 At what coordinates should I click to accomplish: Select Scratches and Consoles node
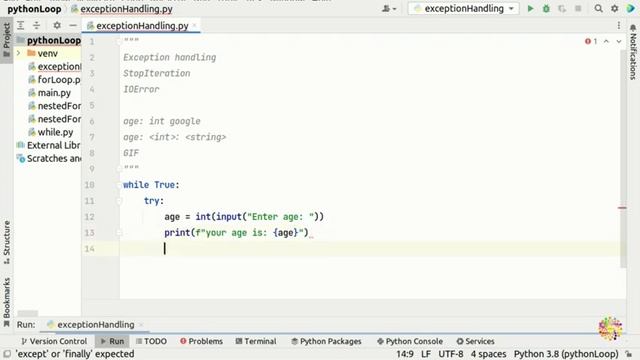pos(49,158)
